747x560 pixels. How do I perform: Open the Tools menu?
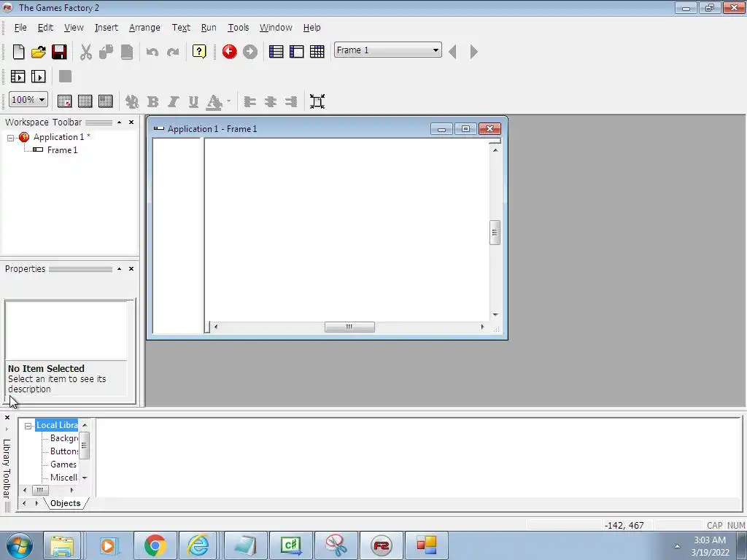(239, 28)
